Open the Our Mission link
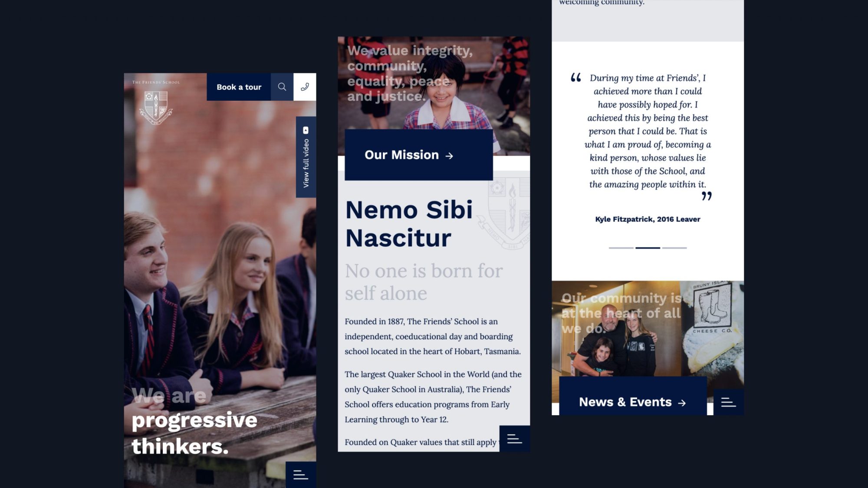The image size is (868, 488). coord(401,155)
